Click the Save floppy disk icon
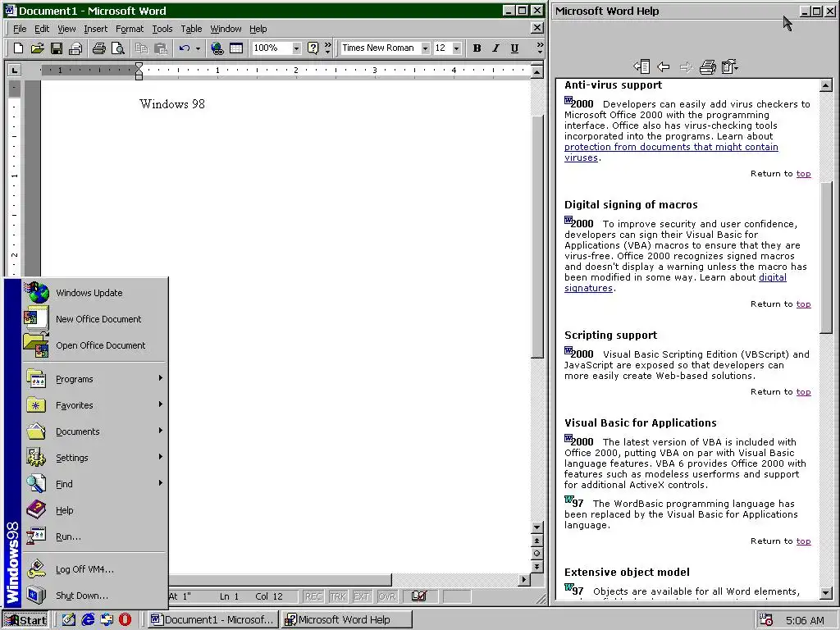This screenshot has width=840, height=630. (x=57, y=48)
